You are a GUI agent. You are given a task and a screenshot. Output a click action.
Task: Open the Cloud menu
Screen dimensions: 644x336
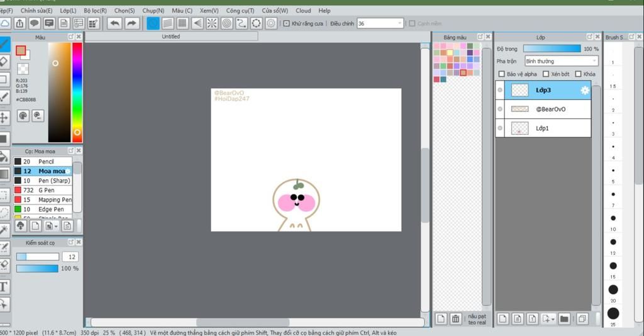(303, 11)
